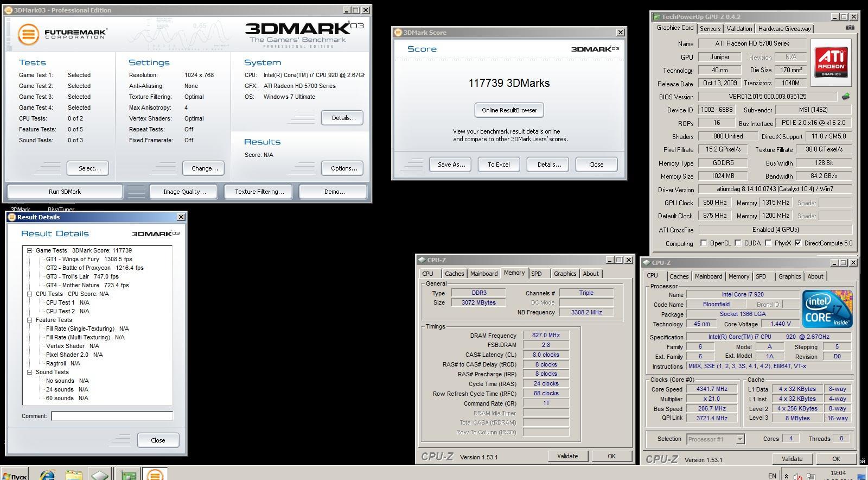Click the Futuremark Corporation logo

point(62,34)
